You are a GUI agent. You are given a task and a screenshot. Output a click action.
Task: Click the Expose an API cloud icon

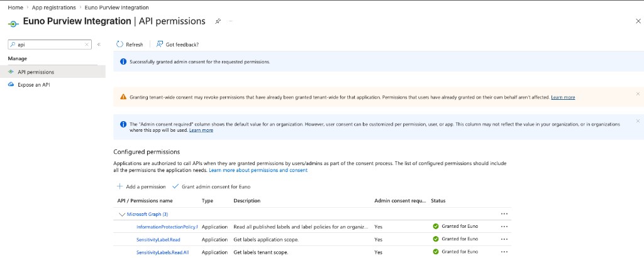11,85
